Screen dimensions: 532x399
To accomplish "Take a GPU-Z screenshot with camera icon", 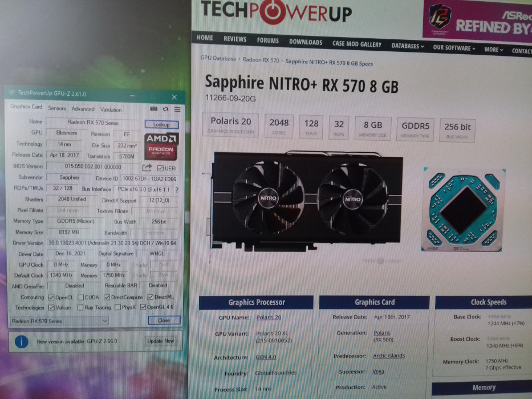I will point(154,109).
